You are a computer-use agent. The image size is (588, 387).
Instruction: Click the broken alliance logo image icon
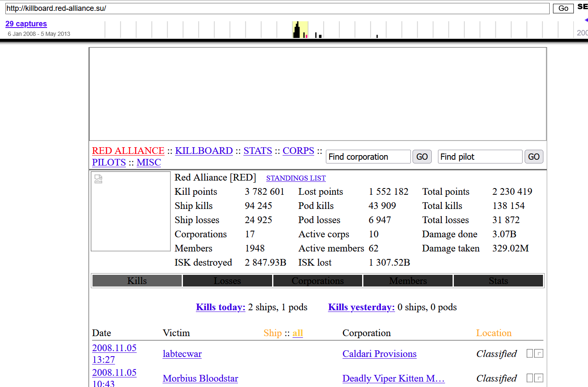click(x=98, y=179)
